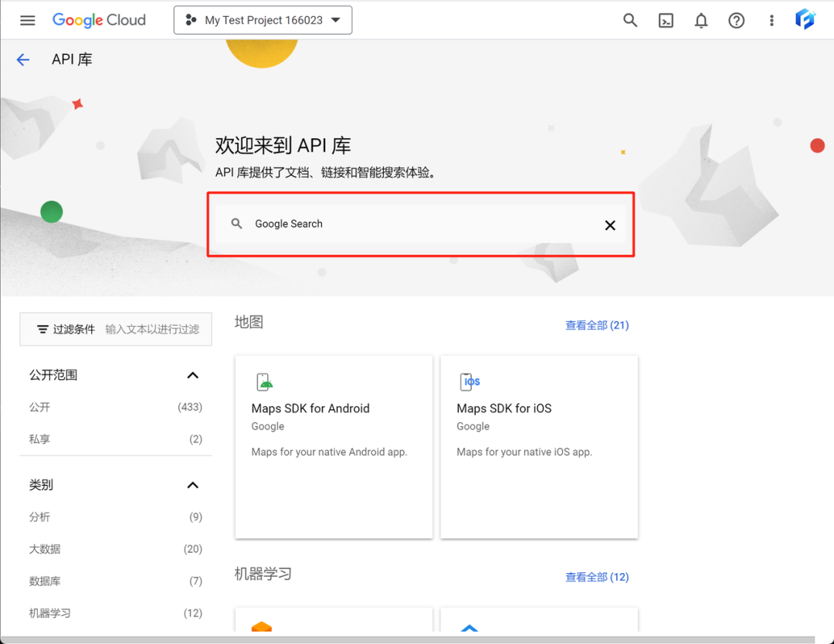Go back using the blue arrow

[x=23, y=59]
